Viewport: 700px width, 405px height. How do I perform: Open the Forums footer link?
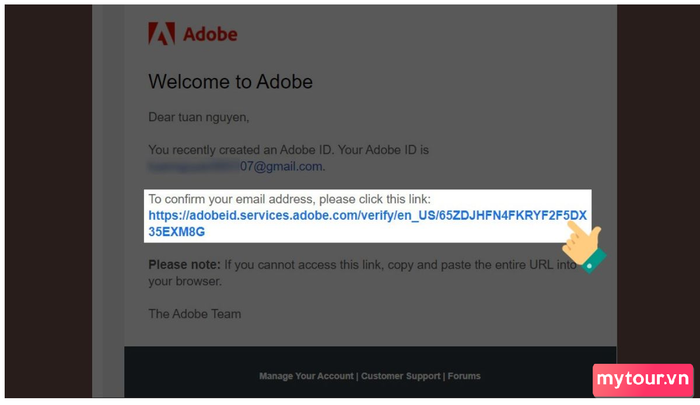[x=464, y=376]
